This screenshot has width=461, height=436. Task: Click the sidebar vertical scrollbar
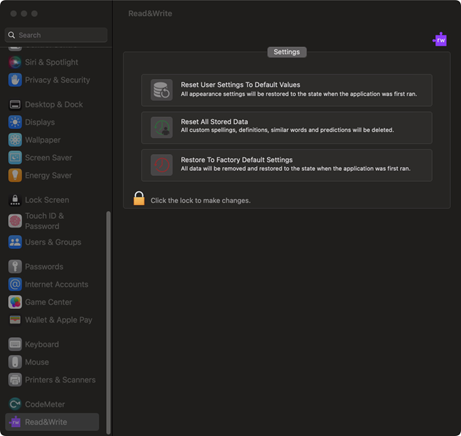(108, 322)
